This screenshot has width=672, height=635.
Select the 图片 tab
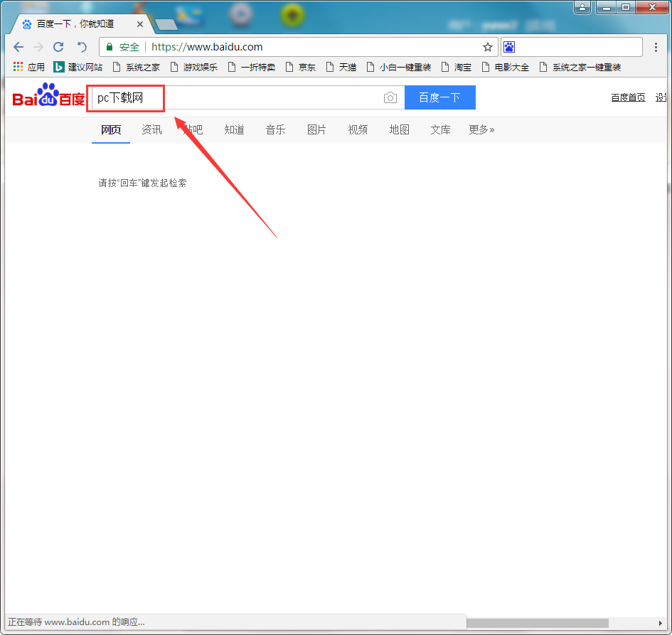coord(316,130)
